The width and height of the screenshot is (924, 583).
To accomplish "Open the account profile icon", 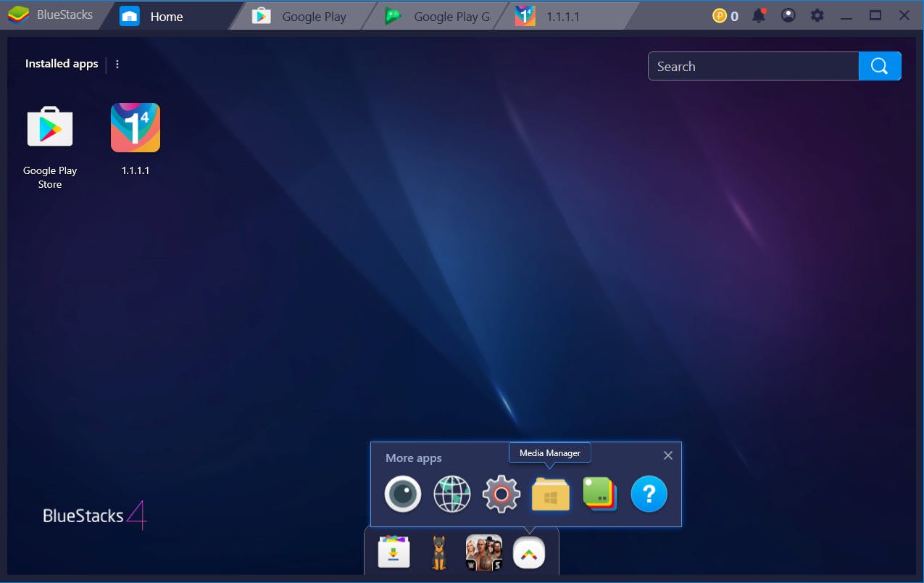I will [x=788, y=15].
